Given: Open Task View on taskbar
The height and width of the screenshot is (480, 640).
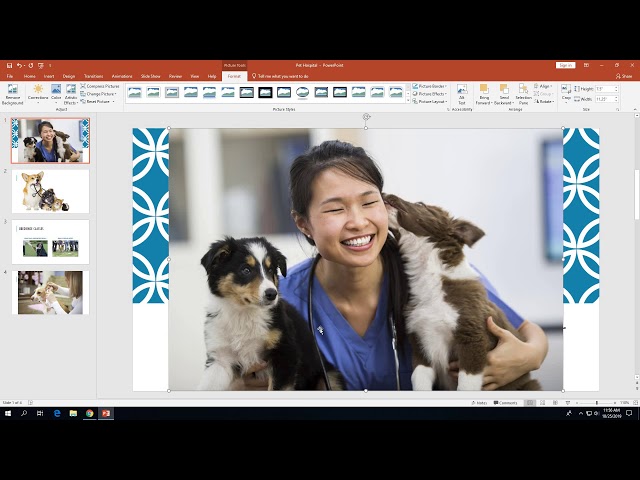Looking at the screenshot, I should [x=40, y=413].
